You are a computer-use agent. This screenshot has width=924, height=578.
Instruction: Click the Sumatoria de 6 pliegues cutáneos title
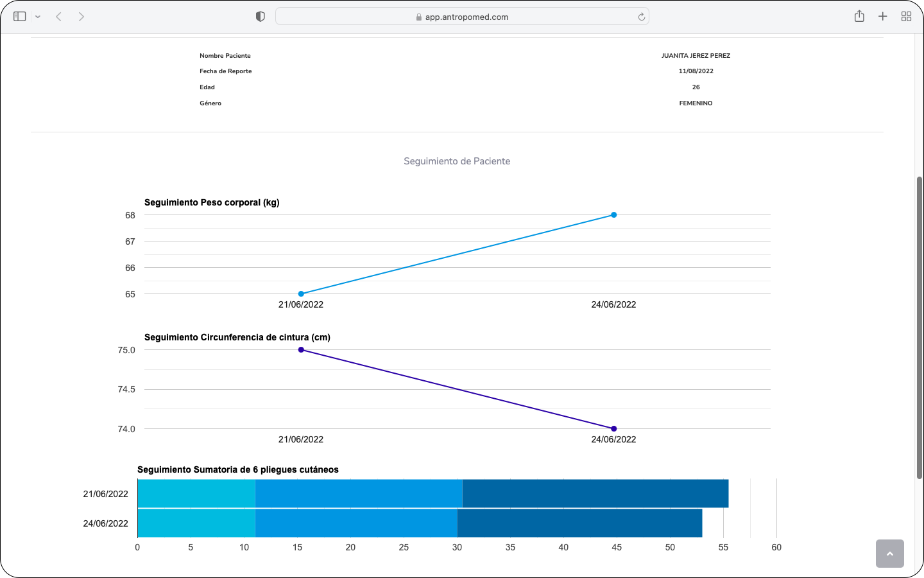[x=238, y=469]
